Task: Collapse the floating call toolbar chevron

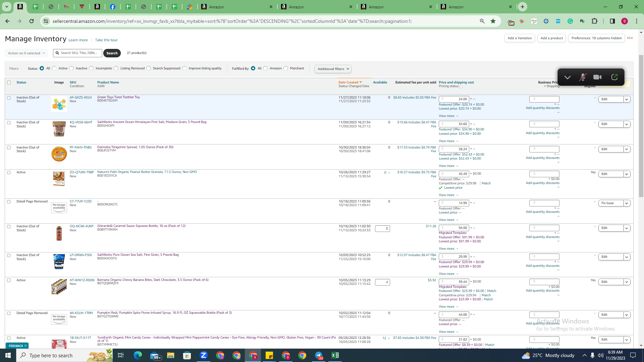Action: pyautogui.click(x=567, y=77)
